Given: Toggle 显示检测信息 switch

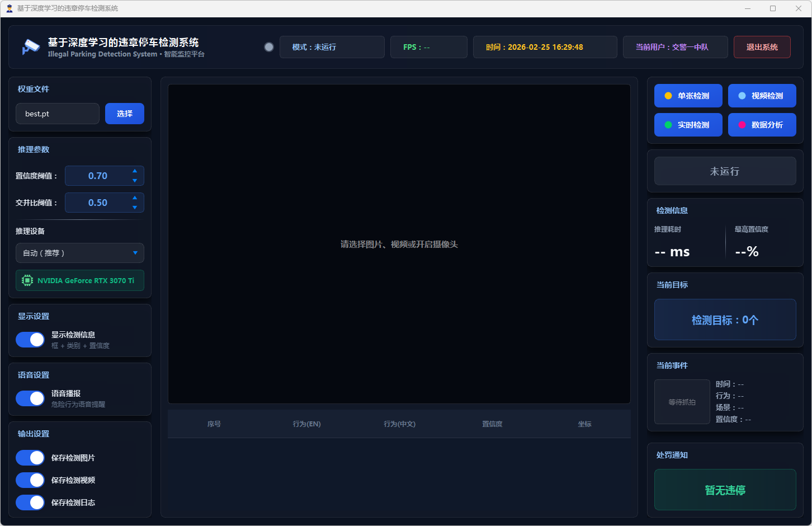Looking at the screenshot, I should pos(30,340).
